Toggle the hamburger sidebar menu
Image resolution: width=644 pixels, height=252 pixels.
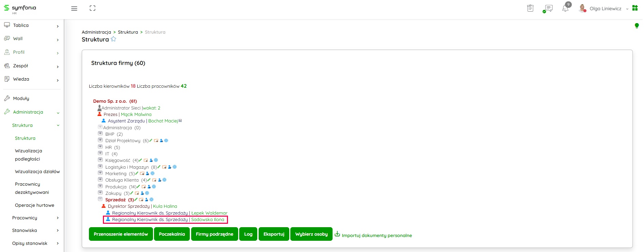point(74,9)
